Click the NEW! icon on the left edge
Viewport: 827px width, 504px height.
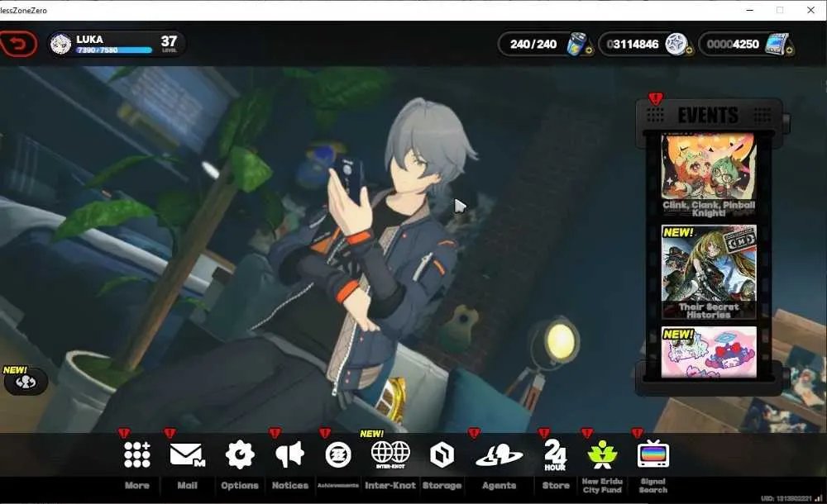25,382
